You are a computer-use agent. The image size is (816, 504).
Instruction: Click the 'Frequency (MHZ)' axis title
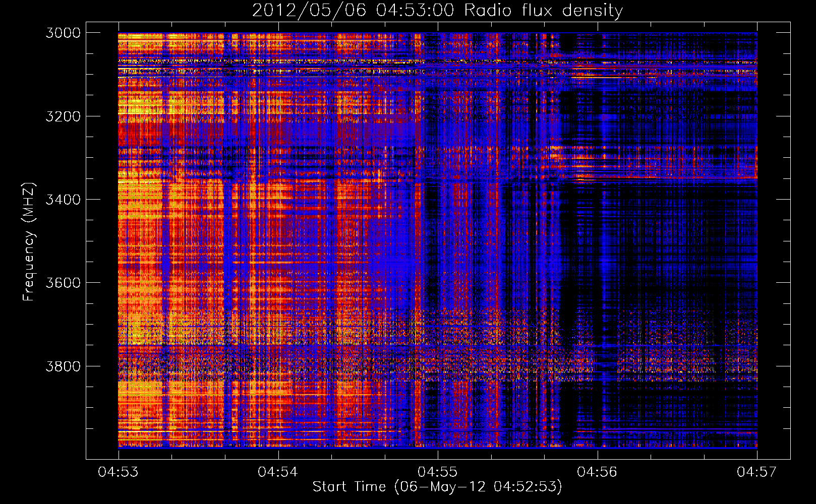29,242
